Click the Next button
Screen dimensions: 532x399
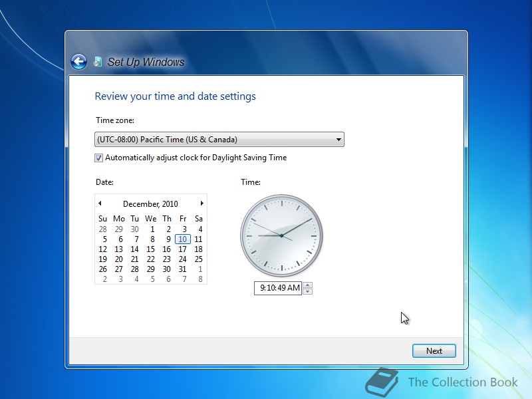[434, 351]
